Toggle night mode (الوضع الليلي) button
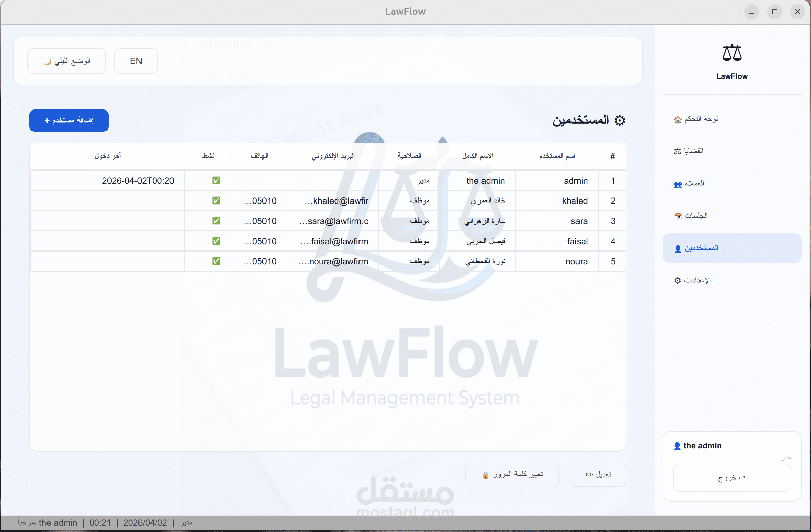Screen dimensions: 811x532 [x=67, y=61]
